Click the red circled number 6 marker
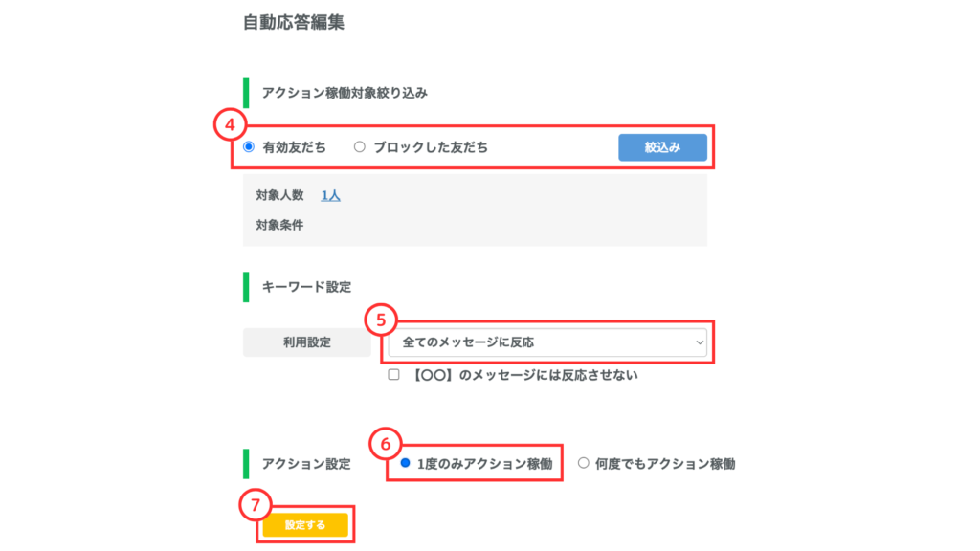The image size is (980, 551). [x=384, y=444]
